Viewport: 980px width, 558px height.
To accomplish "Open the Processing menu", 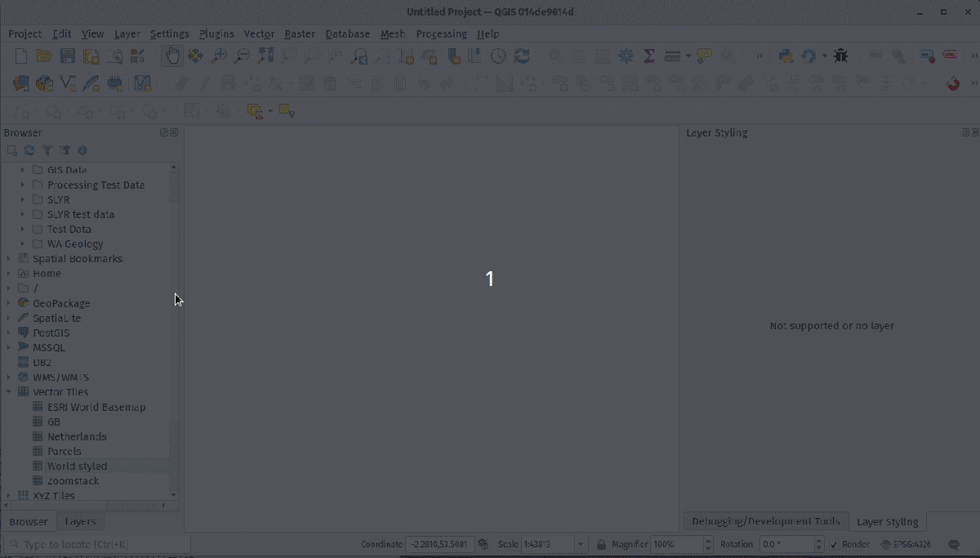I will (441, 33).
